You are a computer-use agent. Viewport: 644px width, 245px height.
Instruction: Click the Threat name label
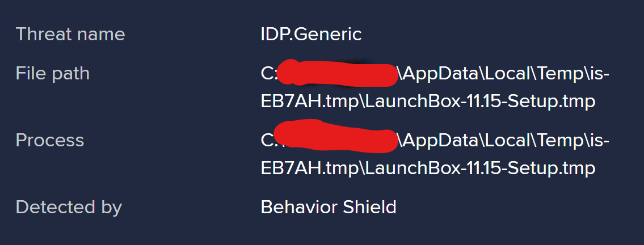tap(70, 34)
